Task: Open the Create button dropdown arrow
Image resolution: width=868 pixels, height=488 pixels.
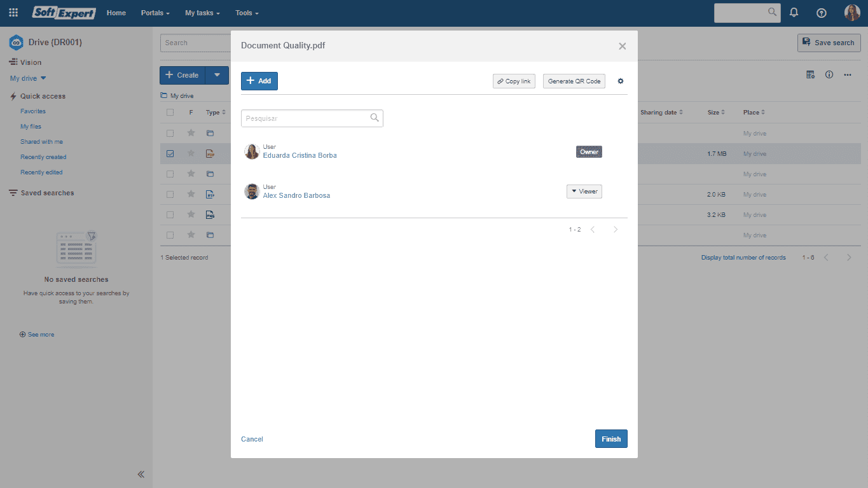Action: 217,75
